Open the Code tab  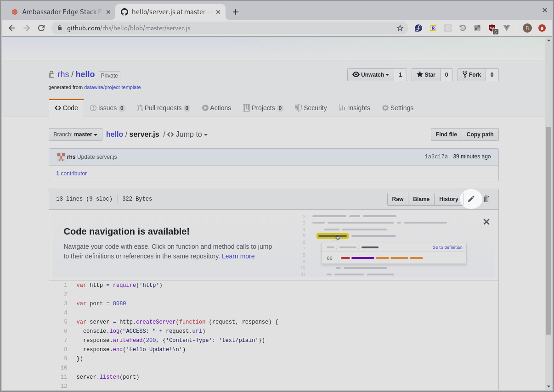pyautogui.click(x=66, y=108)
